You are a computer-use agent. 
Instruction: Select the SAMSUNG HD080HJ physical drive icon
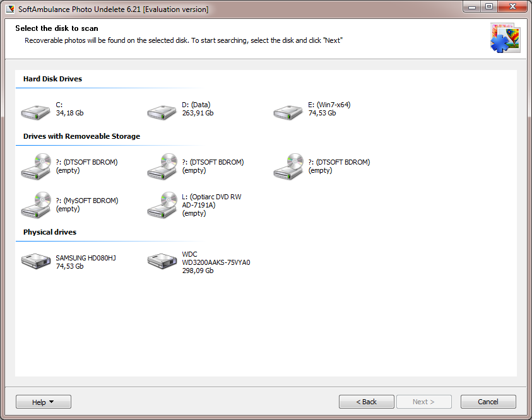pos(36,261)
